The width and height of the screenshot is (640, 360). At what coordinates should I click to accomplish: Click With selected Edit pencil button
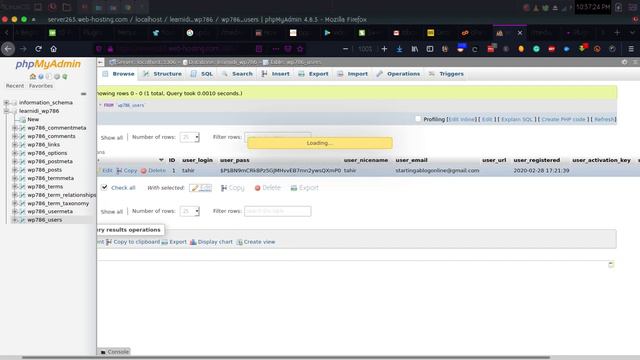coord(200,188)
